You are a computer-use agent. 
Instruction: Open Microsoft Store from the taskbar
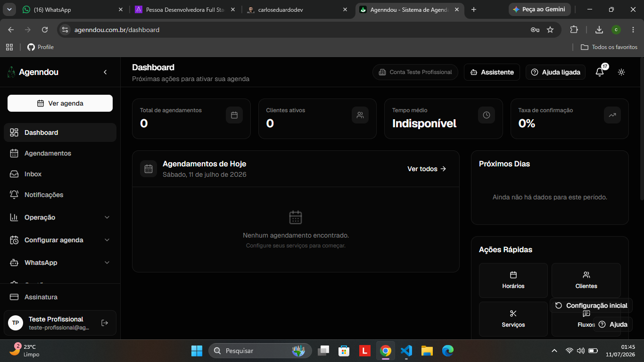click(344, 351)
